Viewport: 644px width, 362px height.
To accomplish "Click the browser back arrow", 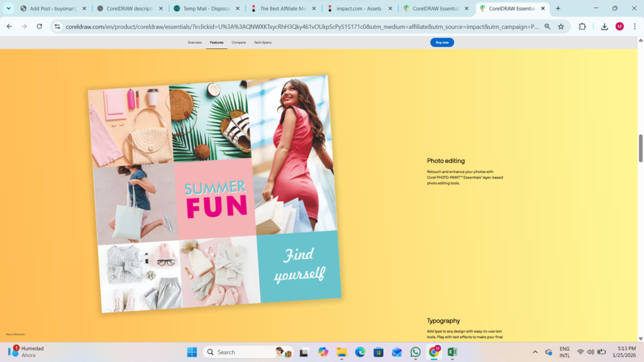I will [x=9, y=26].
